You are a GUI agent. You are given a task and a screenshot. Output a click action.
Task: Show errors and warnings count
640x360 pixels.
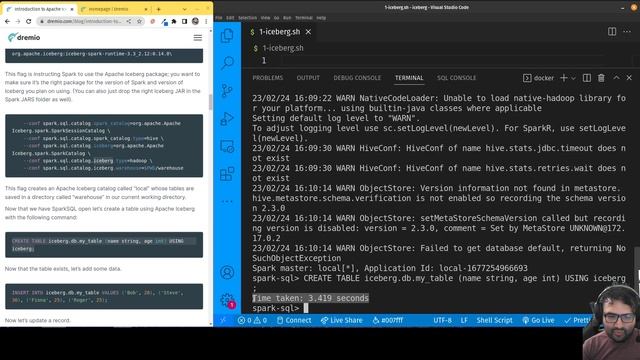[x=252, y=320]
